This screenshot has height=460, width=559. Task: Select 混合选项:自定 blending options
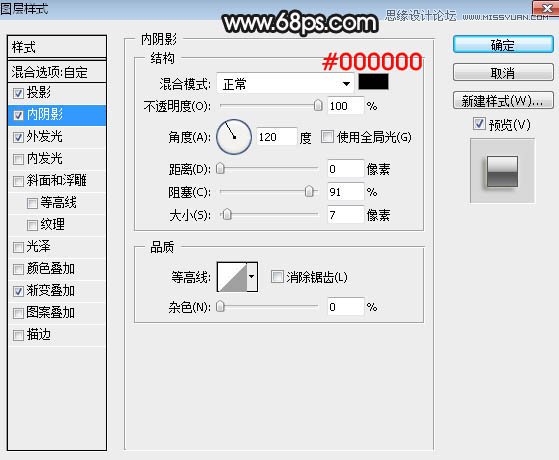click(50, 72)
